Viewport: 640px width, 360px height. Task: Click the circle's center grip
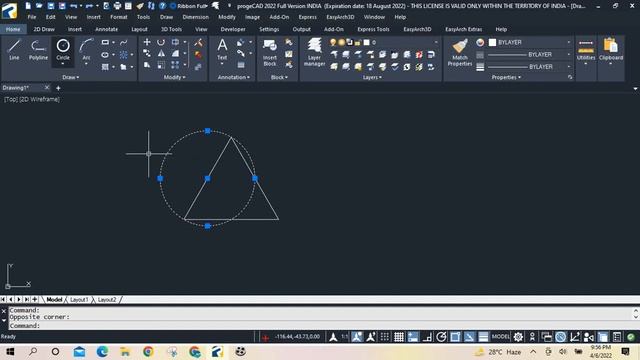208,178
